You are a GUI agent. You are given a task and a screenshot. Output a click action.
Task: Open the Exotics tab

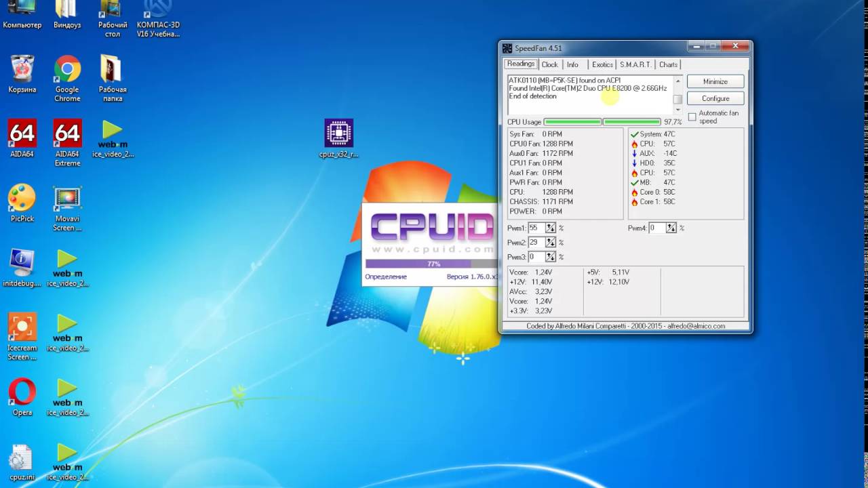pos(602,64)
